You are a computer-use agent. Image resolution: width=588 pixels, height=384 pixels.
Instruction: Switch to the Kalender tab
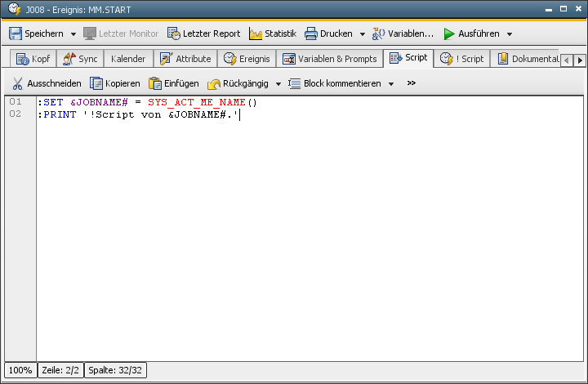128,59
